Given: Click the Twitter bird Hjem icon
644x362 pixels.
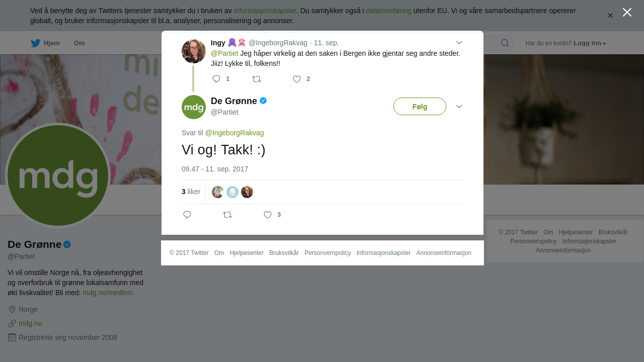Looking at the screenshot, I should tap(35, 43).
